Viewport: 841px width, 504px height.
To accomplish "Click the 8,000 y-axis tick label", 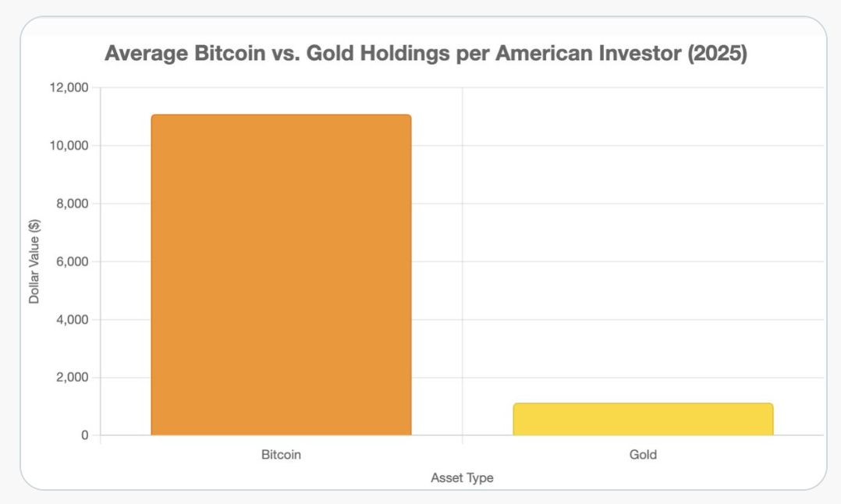I will click(x=73, y=204).
